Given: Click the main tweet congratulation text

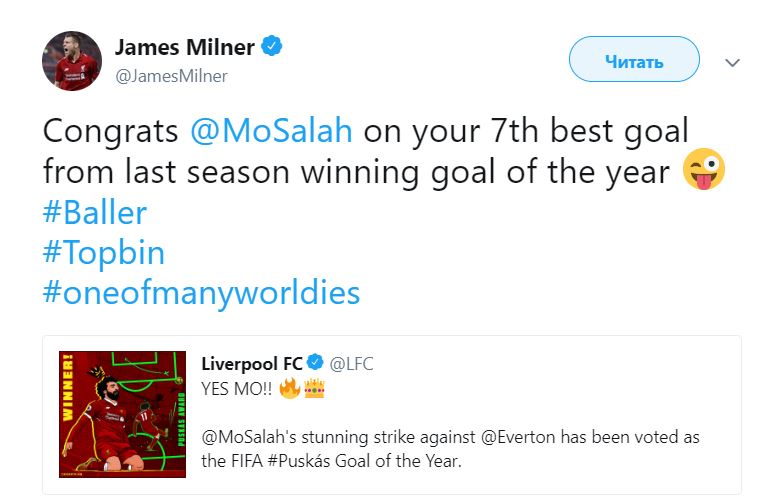Looking at the screenshot, I should (366, 152).
